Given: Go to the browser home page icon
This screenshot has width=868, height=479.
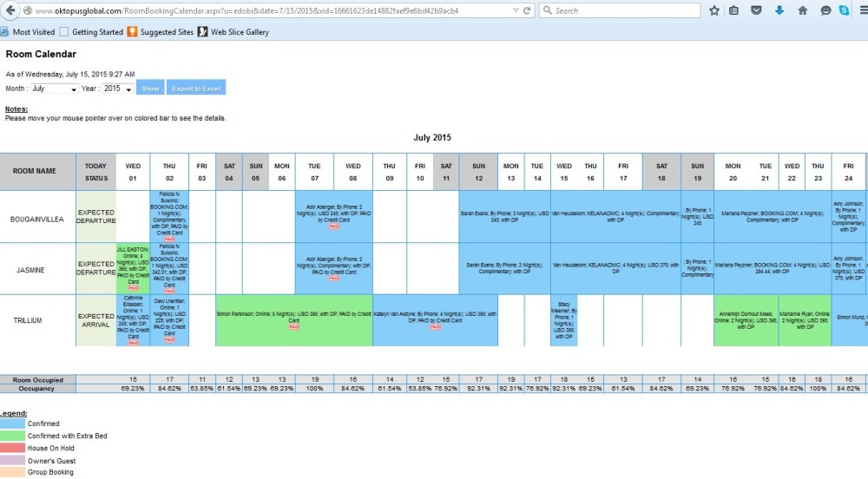Looking at the screenshot, I should (x=801, y=11).
